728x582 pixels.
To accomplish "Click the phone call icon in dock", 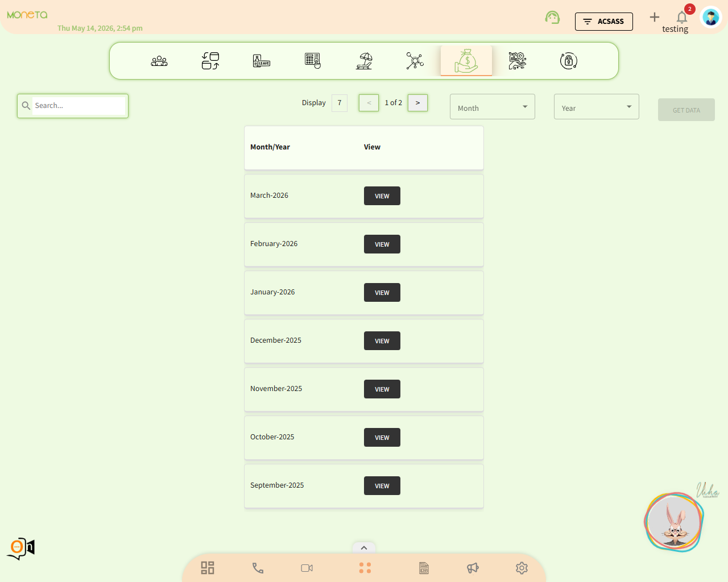I will 258,568.
